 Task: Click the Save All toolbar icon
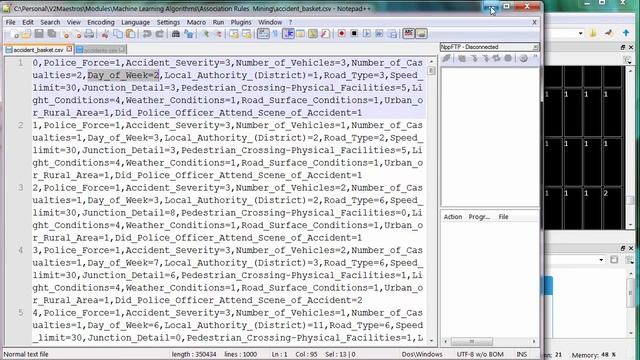52,34
